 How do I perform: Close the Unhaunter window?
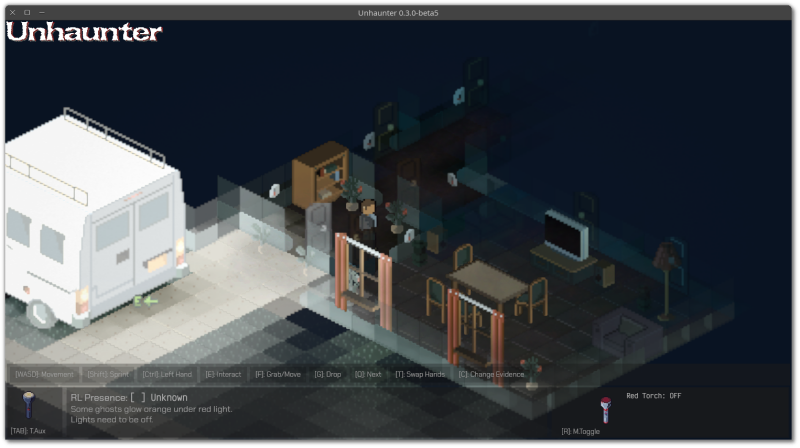[12, 12]
